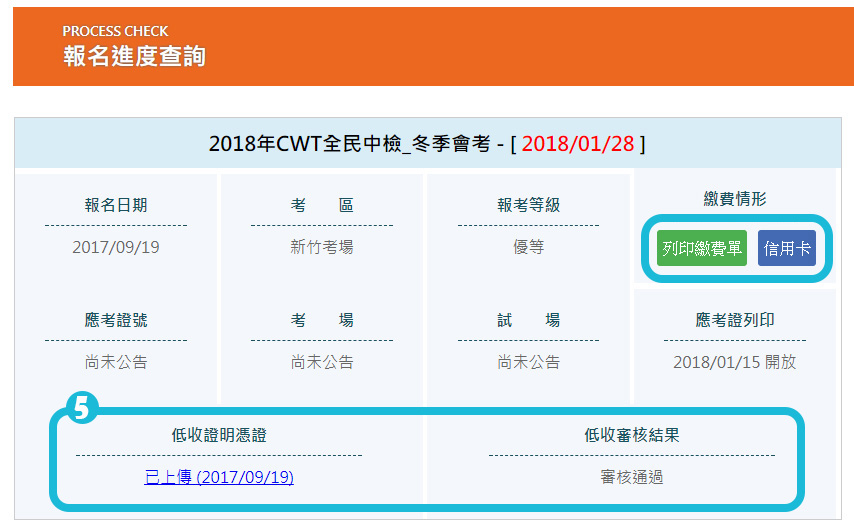
Task: Click the 應考證號 label
Action: coord(116,320)
